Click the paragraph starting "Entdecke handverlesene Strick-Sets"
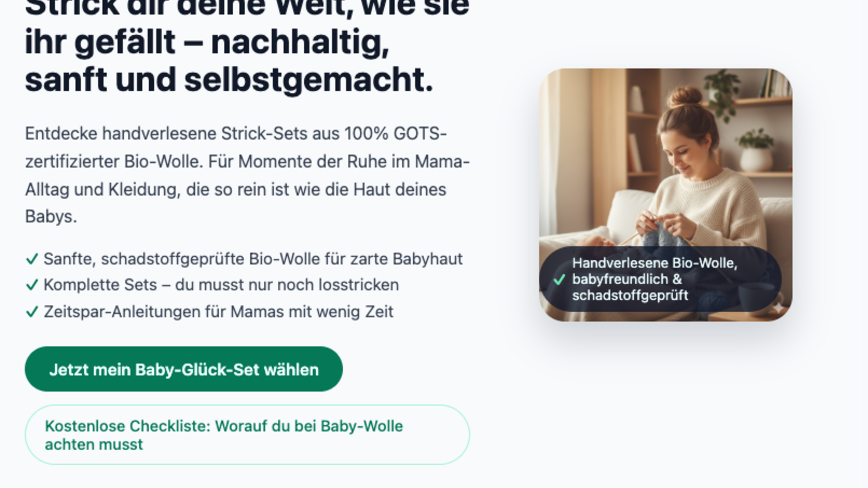Screen dimensions: 868x488 (247, 175)
